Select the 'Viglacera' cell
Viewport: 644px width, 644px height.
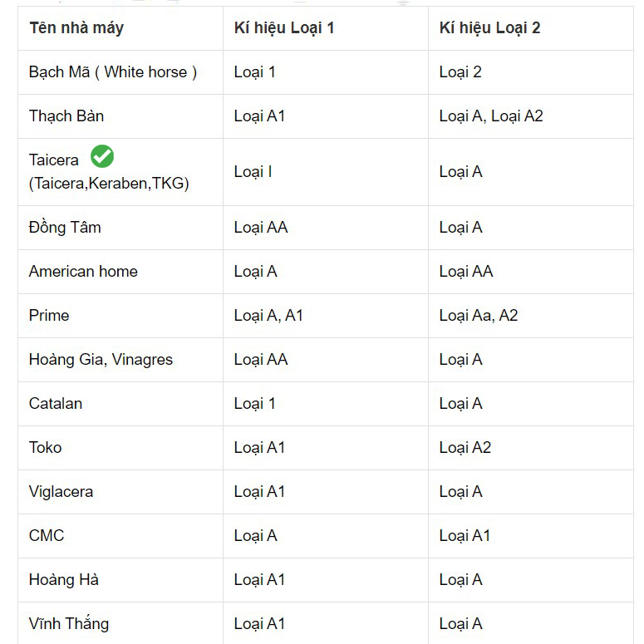(x=61, y=492)
